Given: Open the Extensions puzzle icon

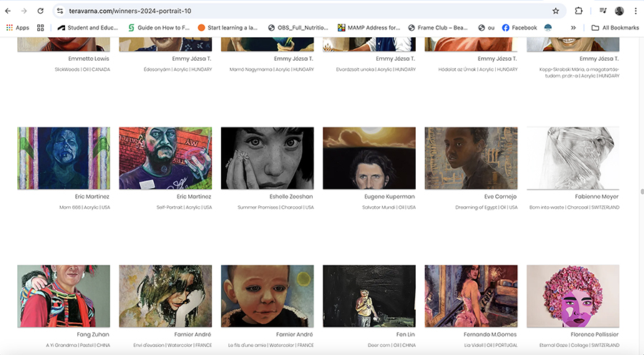Looking at the screenshot, I should [x=578, y=11].
